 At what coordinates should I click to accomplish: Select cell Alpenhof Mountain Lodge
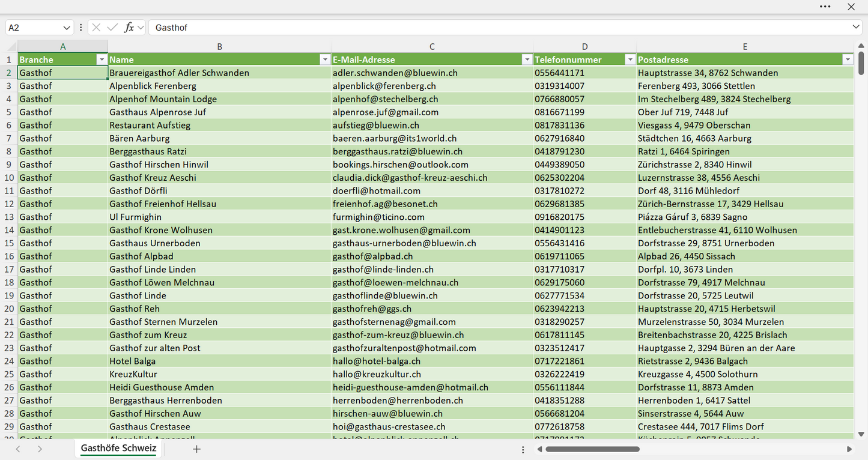click(219, 99)
